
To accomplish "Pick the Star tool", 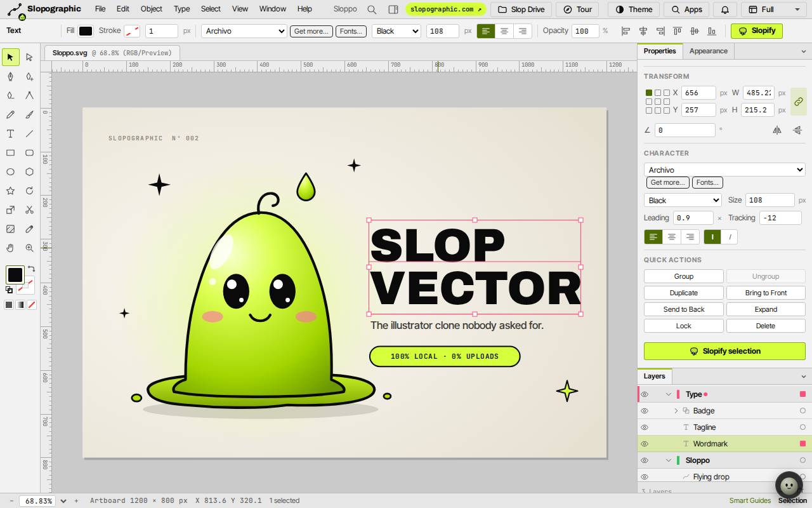I will click(10, 190).
